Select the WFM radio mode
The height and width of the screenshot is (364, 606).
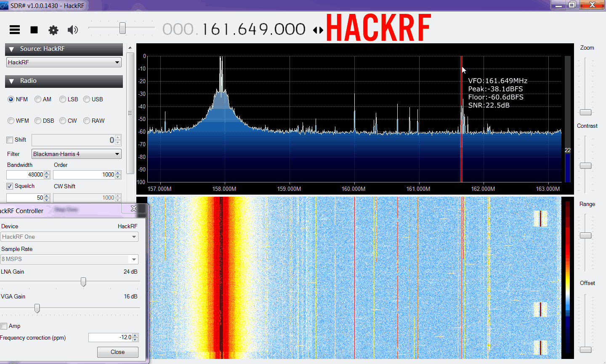(11, 121)
